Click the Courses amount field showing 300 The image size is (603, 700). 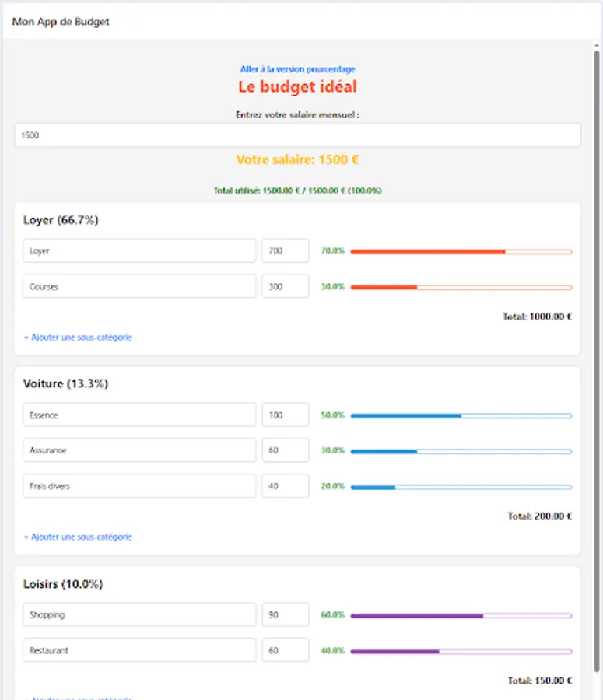point(285,286)
